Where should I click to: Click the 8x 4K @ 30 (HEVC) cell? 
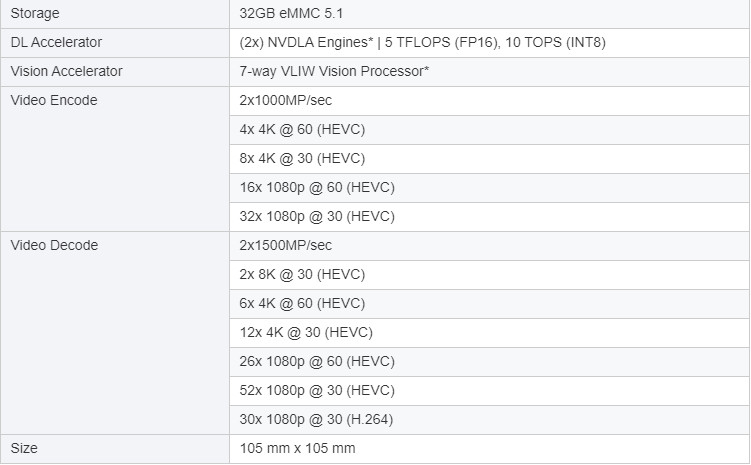[x=302, y=159]
